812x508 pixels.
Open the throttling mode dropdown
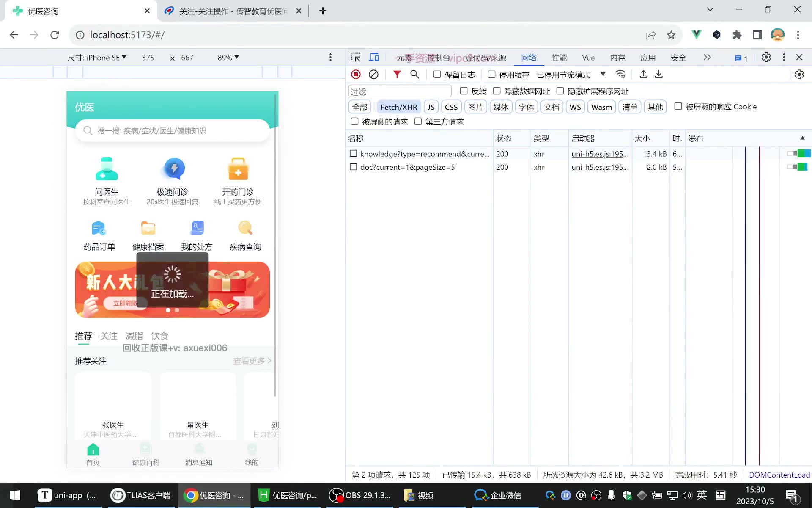571,75
